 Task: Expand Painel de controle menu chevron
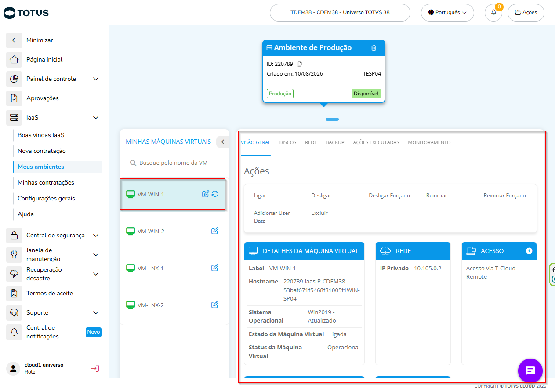point(96,79)
